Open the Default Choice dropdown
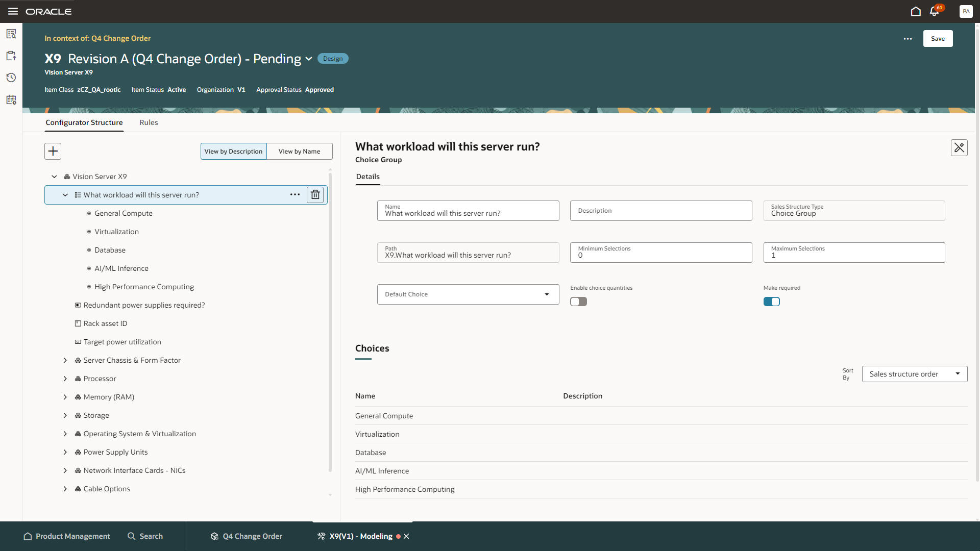980x551 pixels. tap(468, 294)
